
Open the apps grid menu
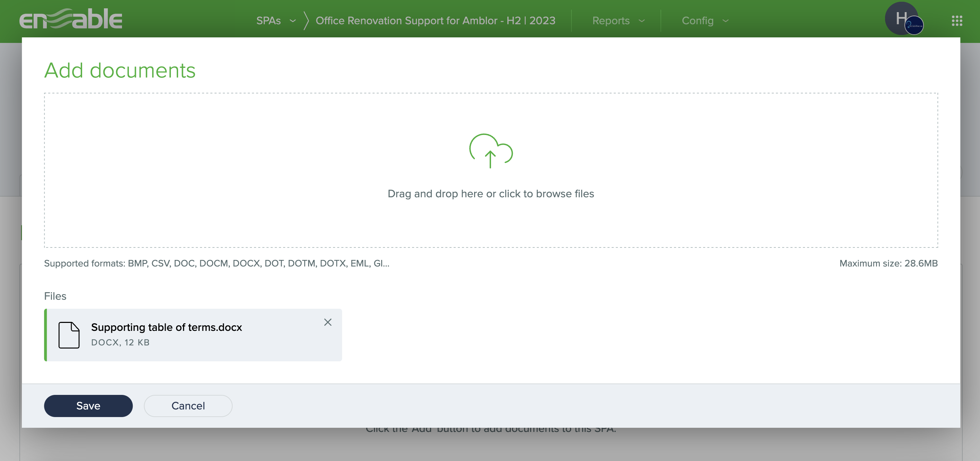[957, 20]
